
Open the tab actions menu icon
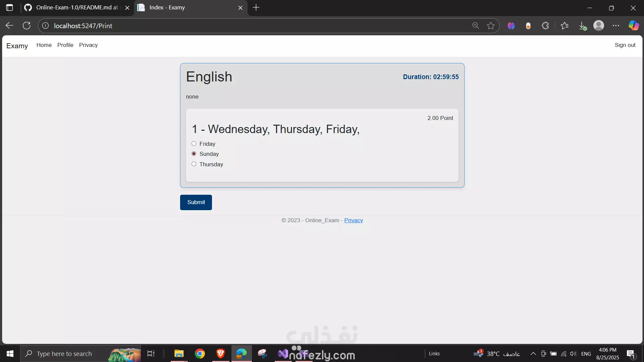pos(9,7)
